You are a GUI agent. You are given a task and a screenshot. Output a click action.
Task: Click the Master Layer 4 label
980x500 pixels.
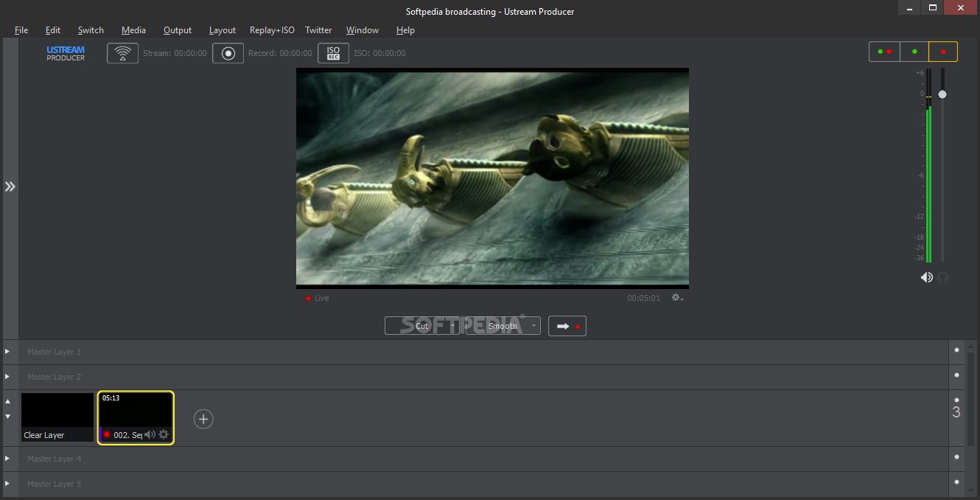(x=55, y=459)
